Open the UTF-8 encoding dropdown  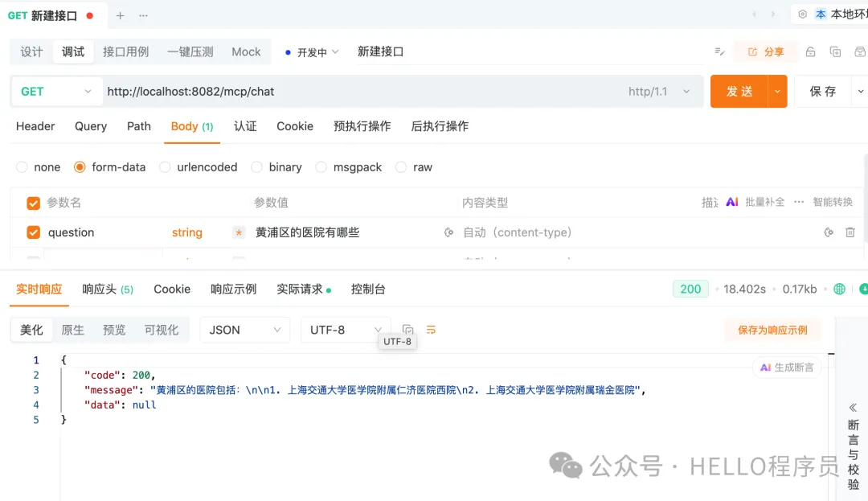(x=346, y=330)
